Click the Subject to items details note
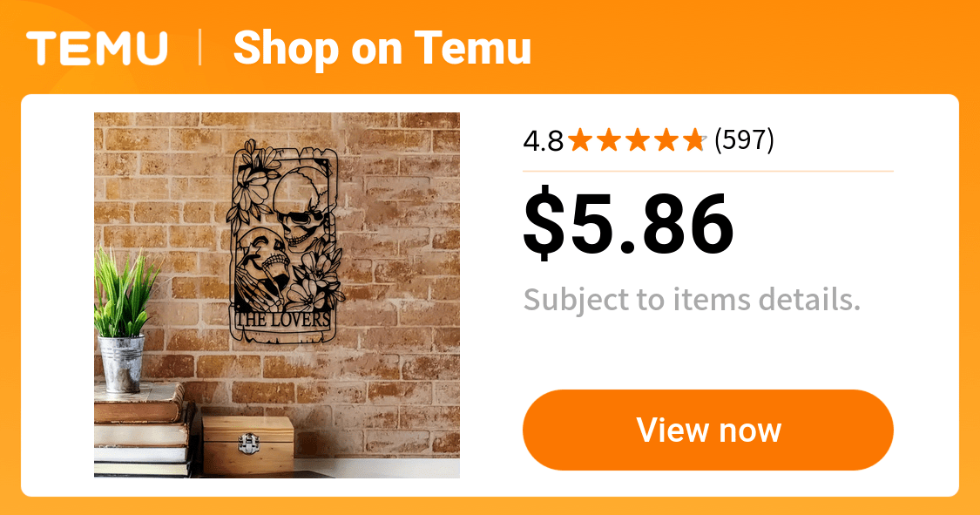Image resolution: width=980 pixels, height=515 pixels. coord(692,300)
